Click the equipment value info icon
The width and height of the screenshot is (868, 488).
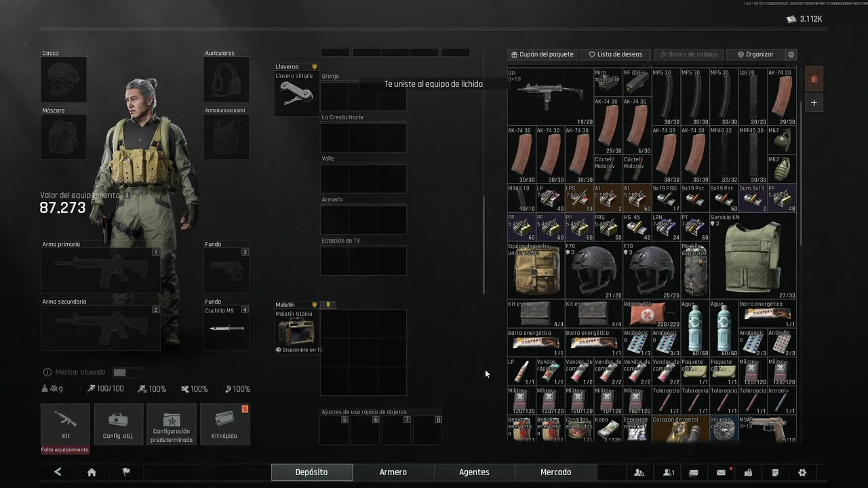[x=127, y=195]
